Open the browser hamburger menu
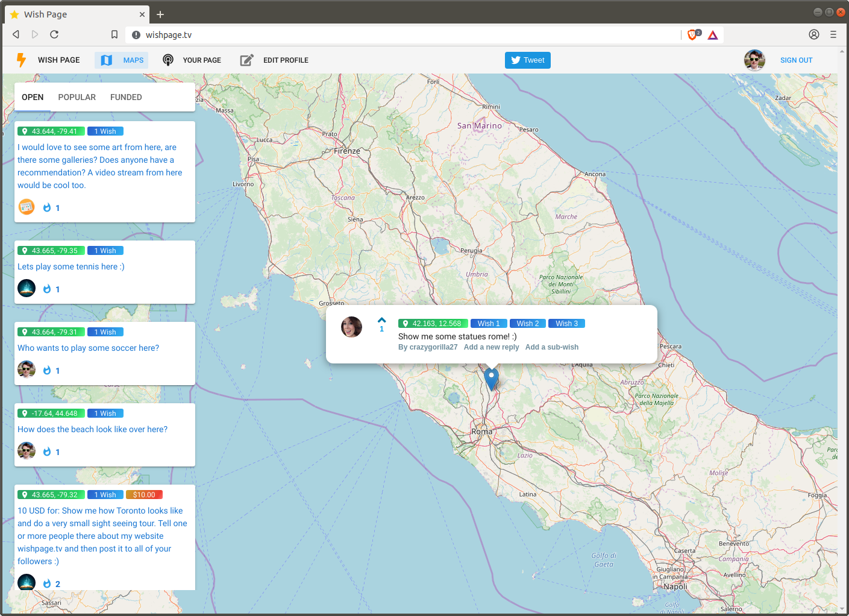The image size is (849, 616). (x=833, y=34)
